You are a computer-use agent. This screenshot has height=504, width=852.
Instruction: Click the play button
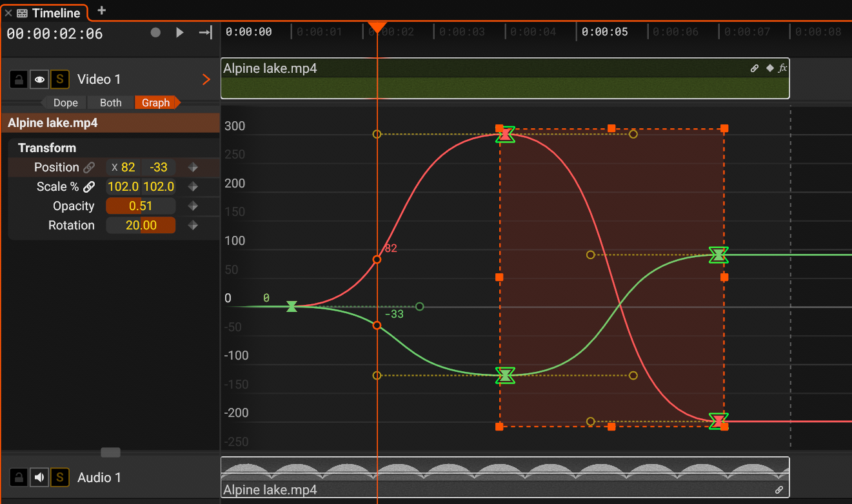(x=180, y=32)
